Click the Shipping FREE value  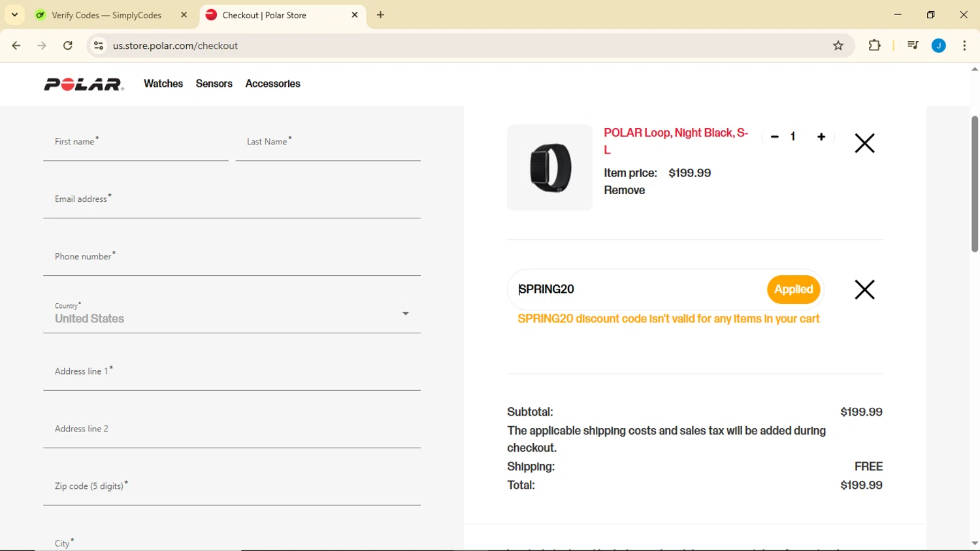pos(868,467)
